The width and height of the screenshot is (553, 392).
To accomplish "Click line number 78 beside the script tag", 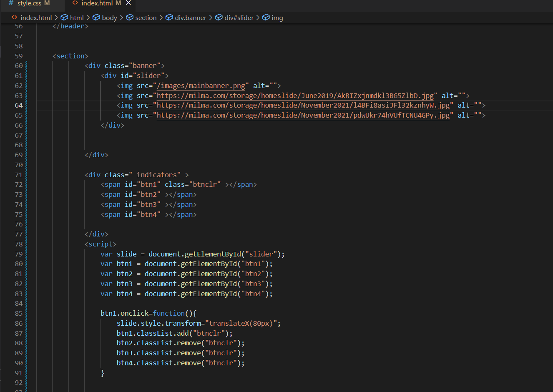I will (19, 244).
